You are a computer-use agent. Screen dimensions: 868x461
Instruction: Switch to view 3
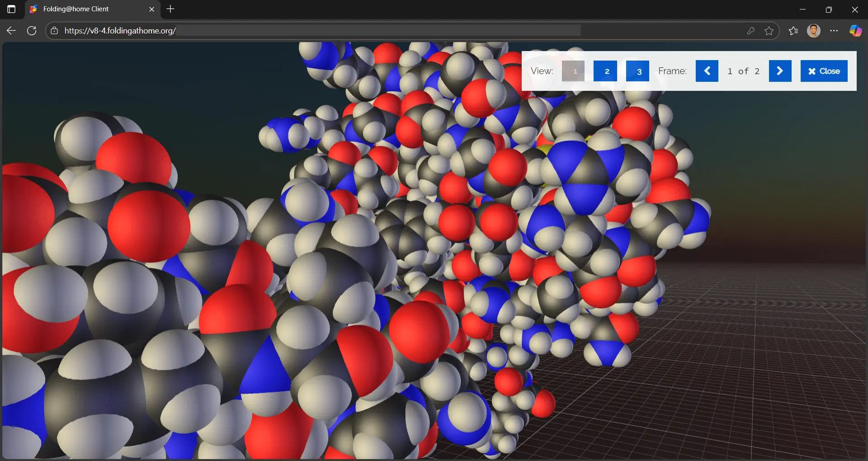(x=637, y=71)
